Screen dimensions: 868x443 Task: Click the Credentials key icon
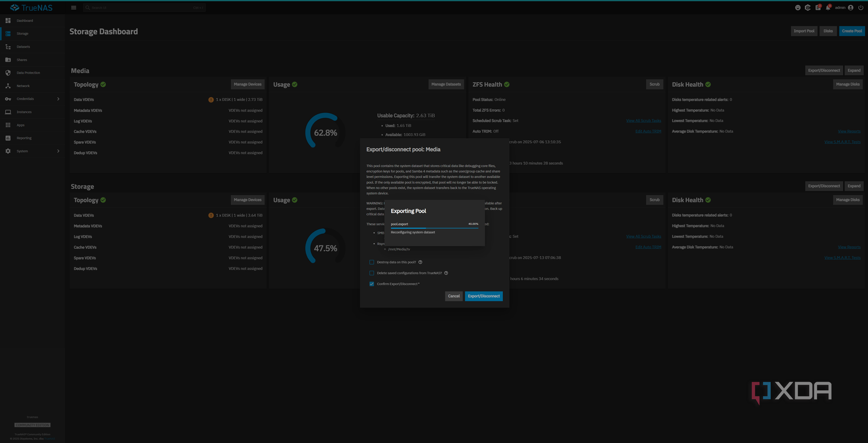click(x=8, y=99)
